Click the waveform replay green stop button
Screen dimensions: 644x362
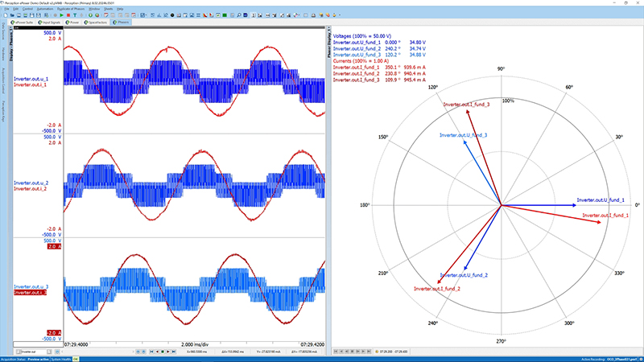coord(163,352)
